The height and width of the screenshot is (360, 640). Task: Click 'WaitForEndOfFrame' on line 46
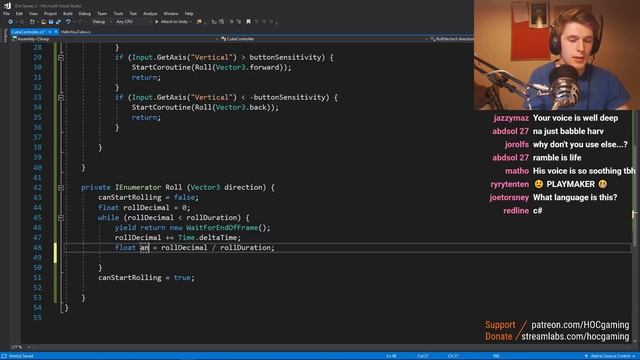(x=222, y=228)
